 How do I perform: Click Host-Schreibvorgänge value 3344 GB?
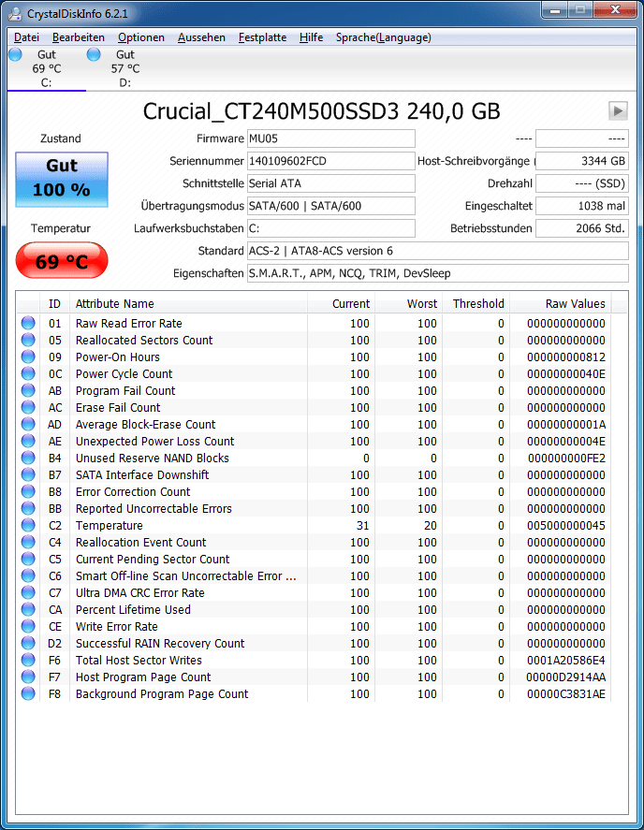point(582,161)
